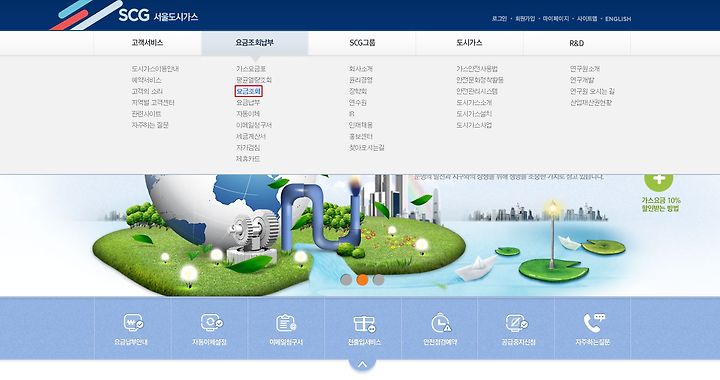Select 연수원 in the submenu
This screenshot has width=720, height=380.
(x=358, y=103)
